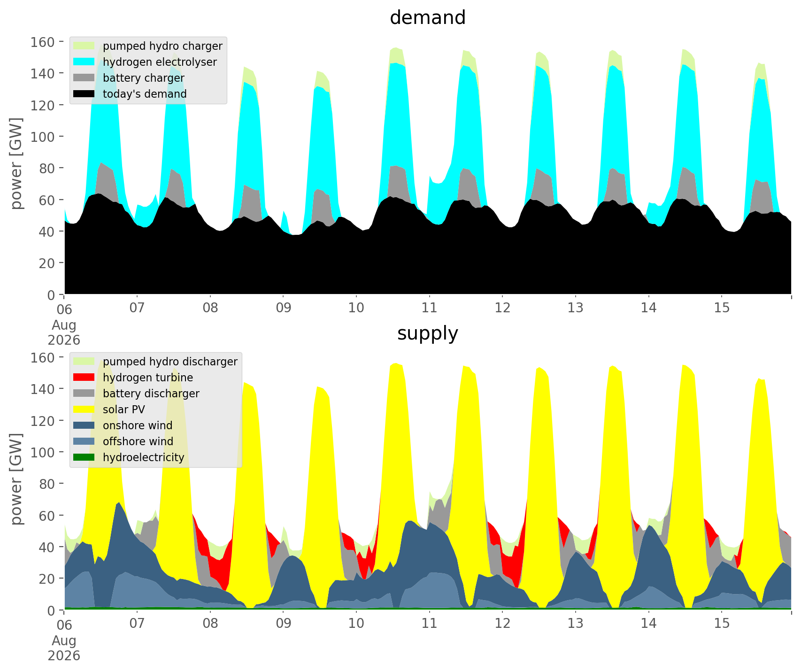The image size is (801, 672).
Task: Select the red hydrogen turbine legend swatch
Action: coord(84,378)
